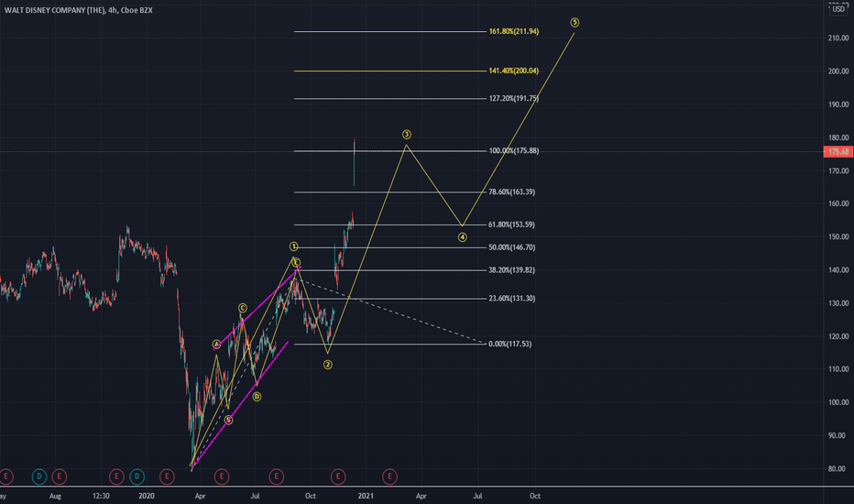Select the circled wave 1 label

tap(294, 247)
